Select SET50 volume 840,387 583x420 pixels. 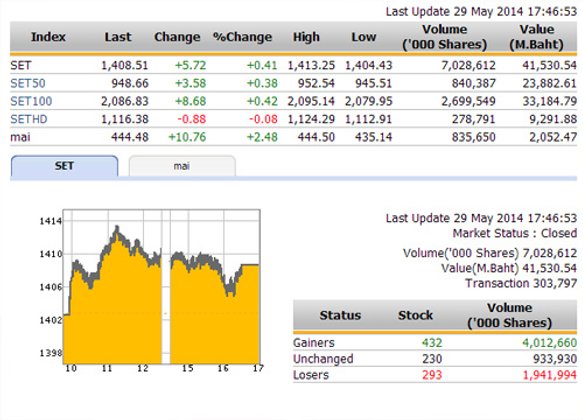tap(474, 83)
